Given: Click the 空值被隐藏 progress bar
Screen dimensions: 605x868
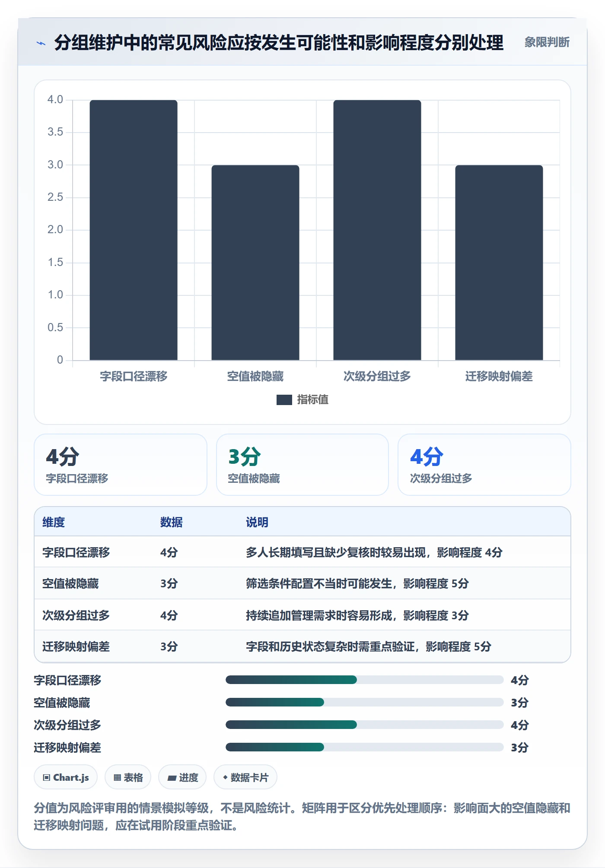Looking at the screenshot, I should (x=365, y=703).
